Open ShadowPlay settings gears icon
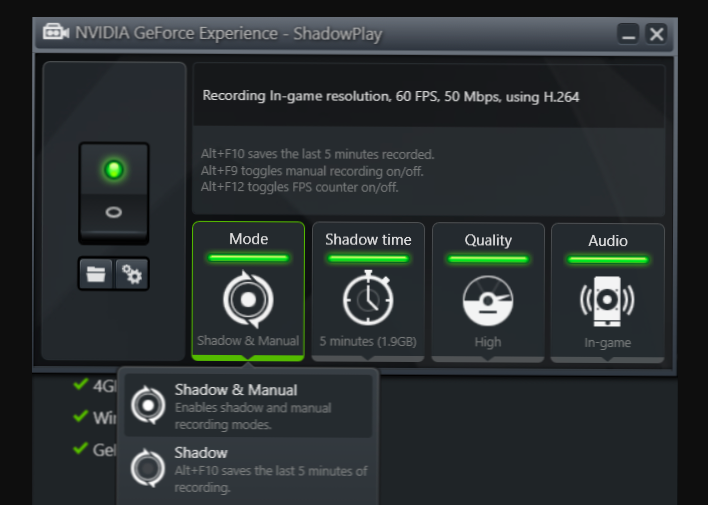708x505 pixels. pos(131,274)
